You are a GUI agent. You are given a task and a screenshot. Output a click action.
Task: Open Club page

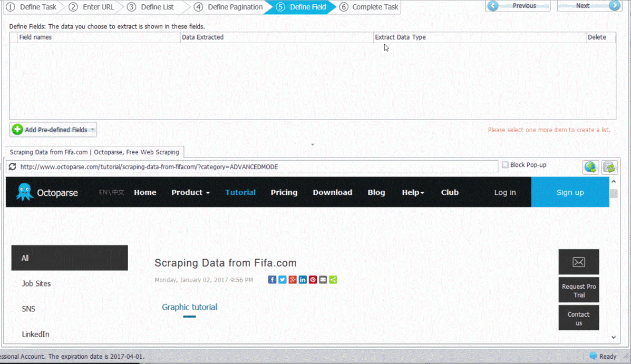(450, 192)
